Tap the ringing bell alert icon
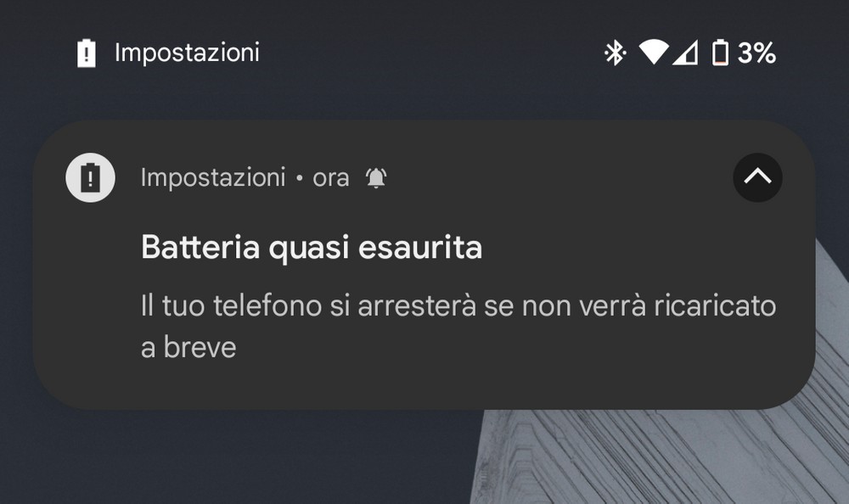849x504 pixels. coord(376,177)
